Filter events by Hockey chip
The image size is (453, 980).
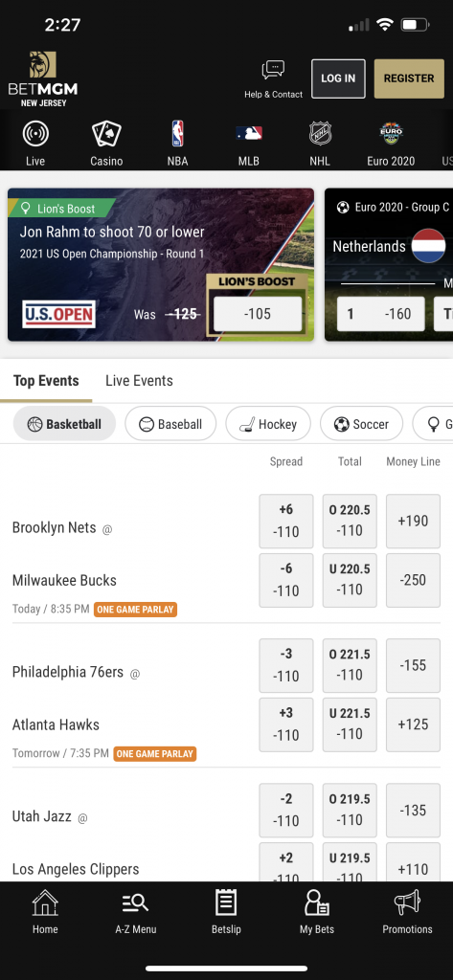click(x=268, y=424)
